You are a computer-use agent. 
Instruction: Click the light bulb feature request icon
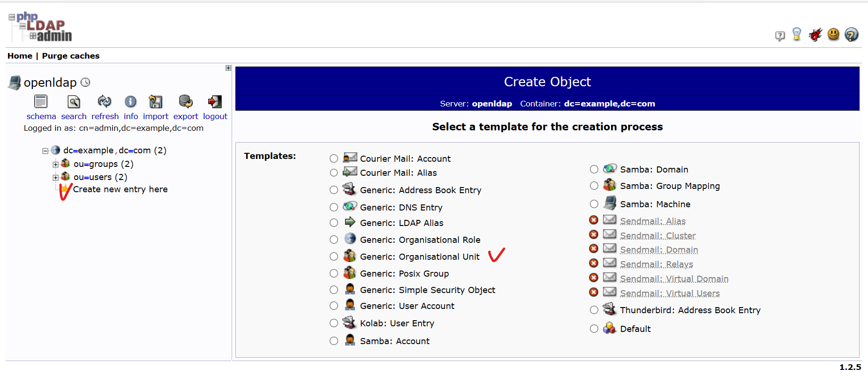click(x=797, y=34)
